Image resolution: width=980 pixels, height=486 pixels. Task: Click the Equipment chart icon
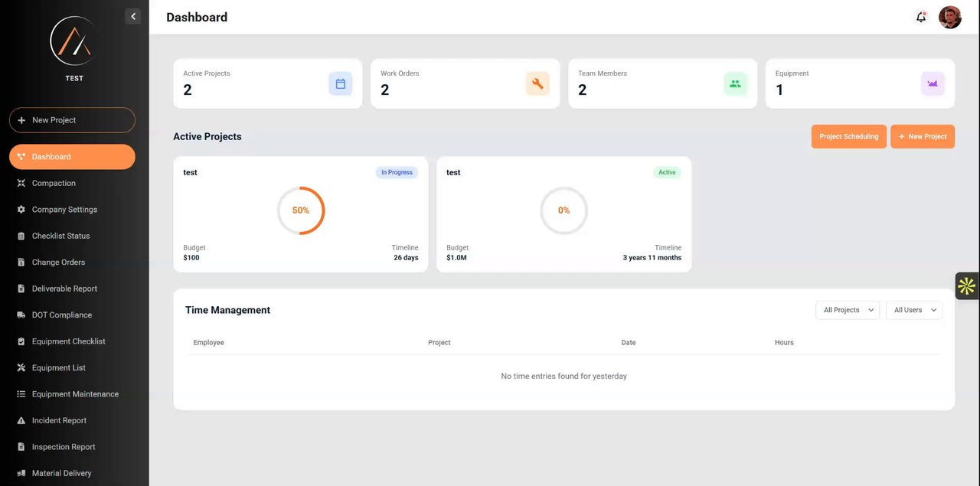coord(933,83)
